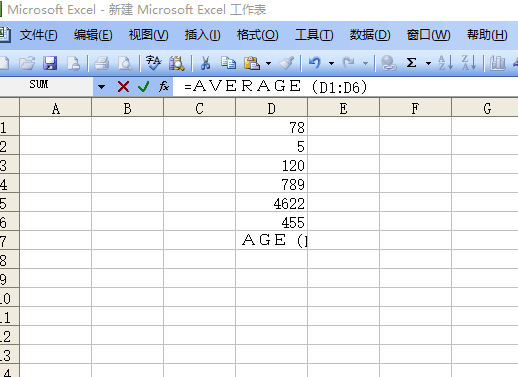The image size is (518, 377).
Task: Click the SUM name box field
Action: click(x=47, y=87)
